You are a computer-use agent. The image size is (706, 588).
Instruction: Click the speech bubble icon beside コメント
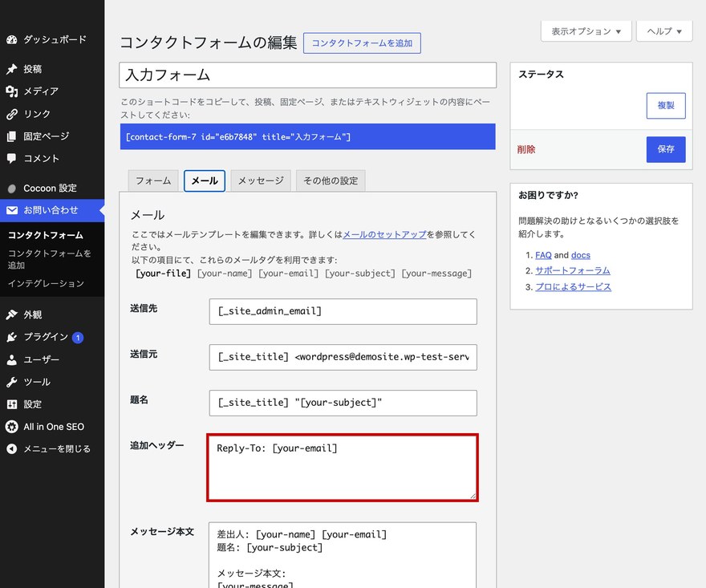[x=12, y=159]
